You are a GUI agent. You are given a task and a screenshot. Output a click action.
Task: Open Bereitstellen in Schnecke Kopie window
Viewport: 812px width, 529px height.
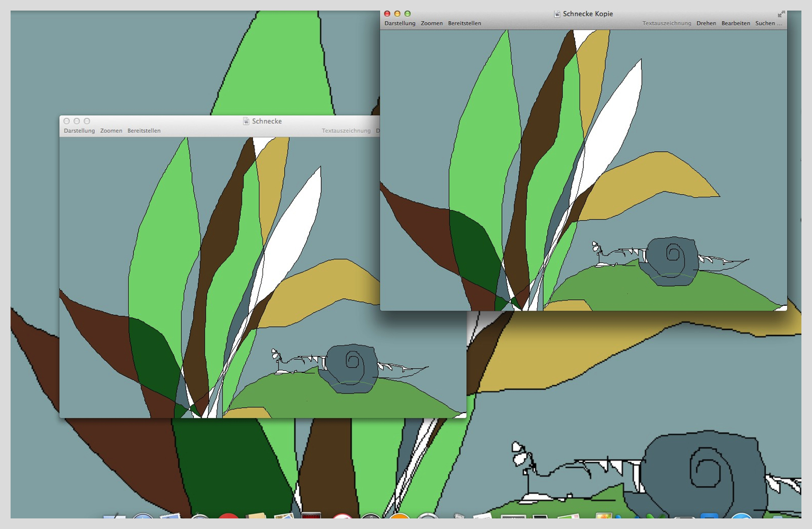(x=464, y=23)
